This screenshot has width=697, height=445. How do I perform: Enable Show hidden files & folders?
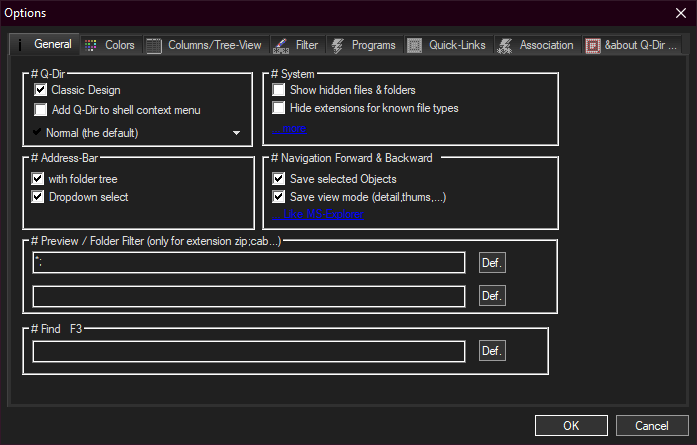(x=279, y=90)
